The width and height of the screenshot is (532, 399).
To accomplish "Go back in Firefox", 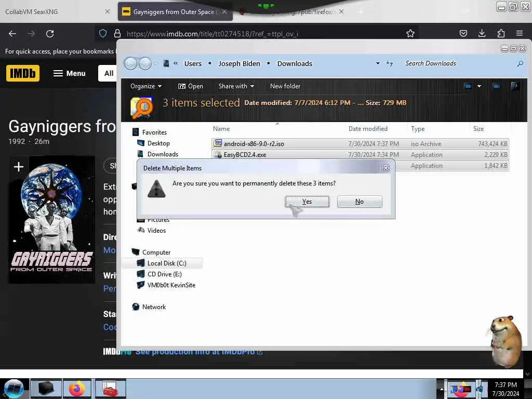I will pyautogui.click(x=12, y=34).
